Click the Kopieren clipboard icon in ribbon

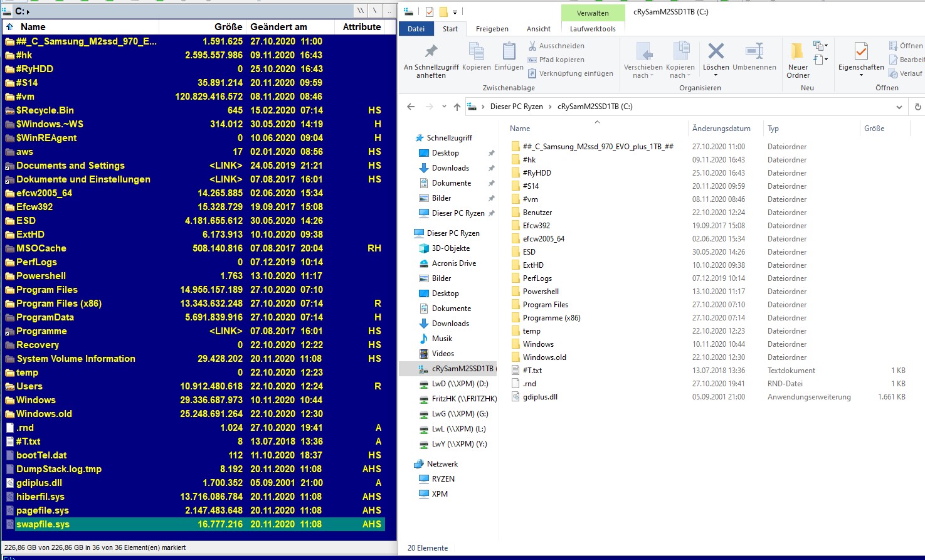coord(477,51)
